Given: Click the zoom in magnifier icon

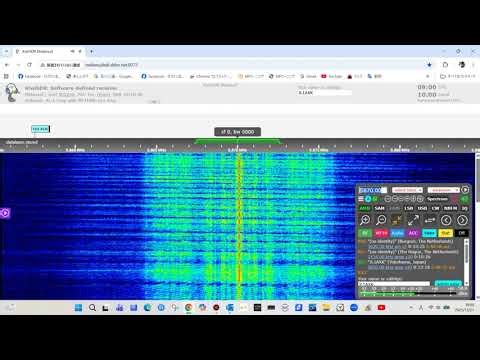Looking at the screenshot, I should 365,220.
